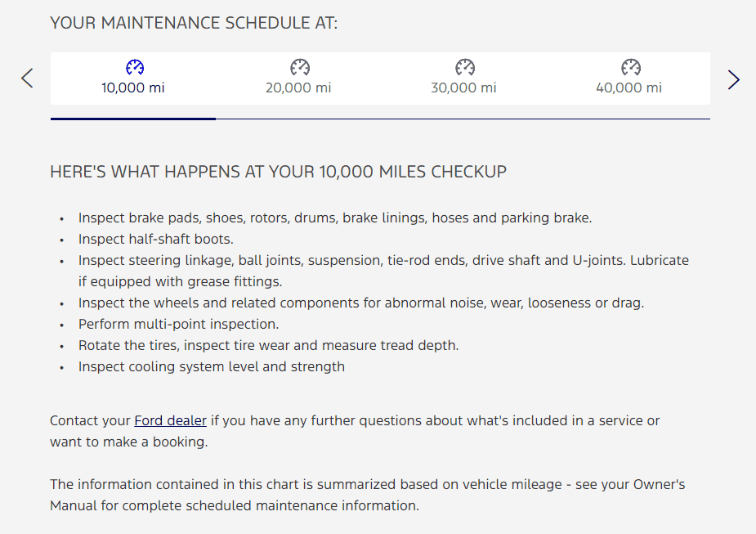This screenshot has width=756, height=534.
Task: Go to previous mileage intervals with left arrow
Action: [x=27, y=79]
